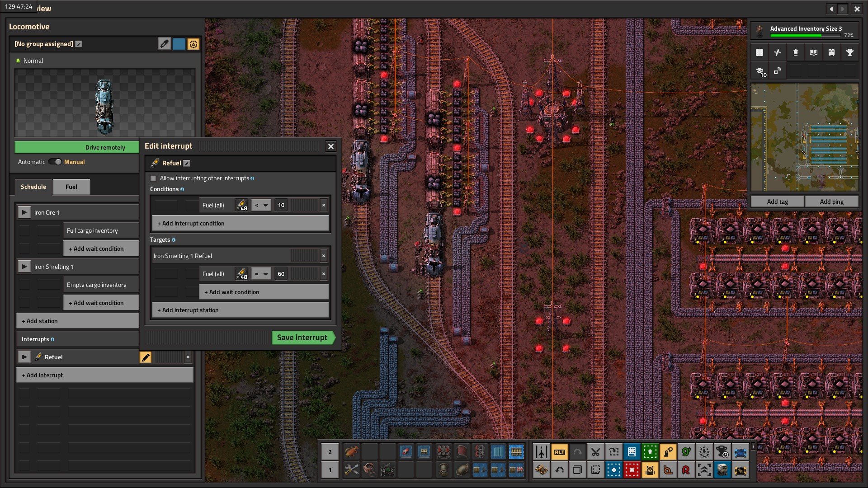Remove the Iron Smelting 1 Refuel target

click(324, 256)
